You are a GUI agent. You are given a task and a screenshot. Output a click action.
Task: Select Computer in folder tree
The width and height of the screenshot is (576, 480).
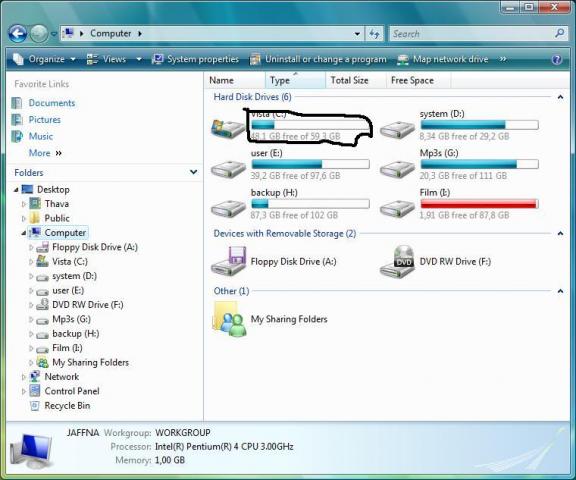click(65, 232)
